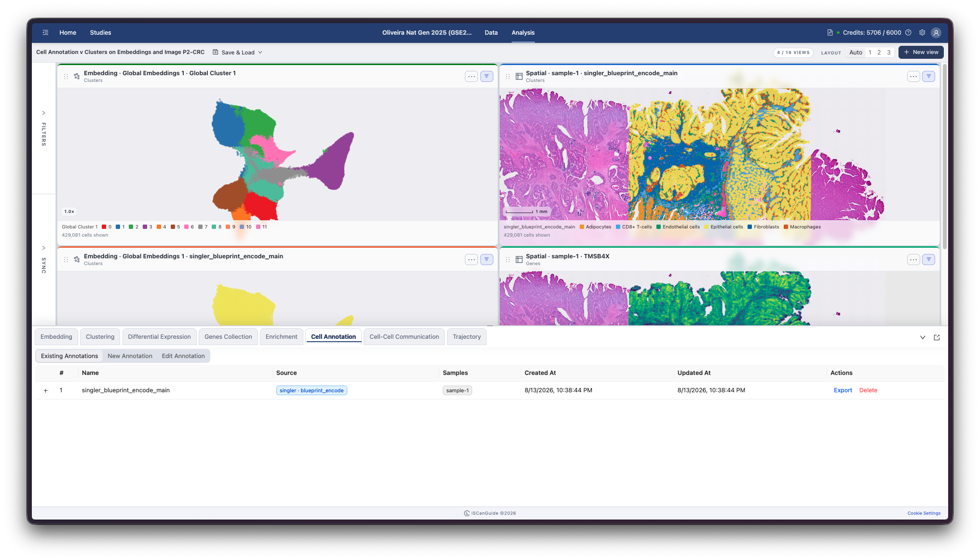Pop out the analysis panel in a new window
This screenshot has height=560, width=980.
pos(937,337)
